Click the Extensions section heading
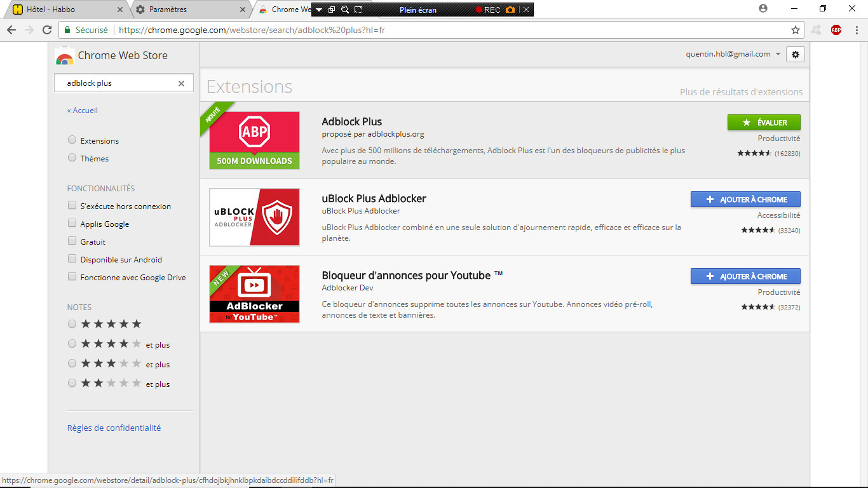Viewport: 868px width, 488px height. [250, 86]
